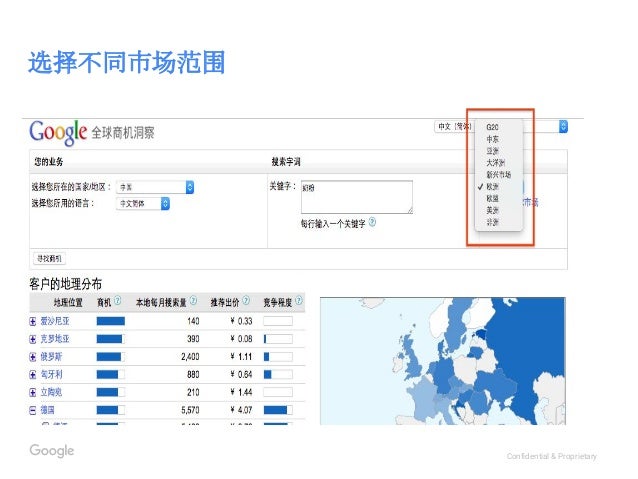The width and height of the screenshot is (638, 479).
Task: Click the 搜索字词 section header
Action: click(x=286, y=162)
